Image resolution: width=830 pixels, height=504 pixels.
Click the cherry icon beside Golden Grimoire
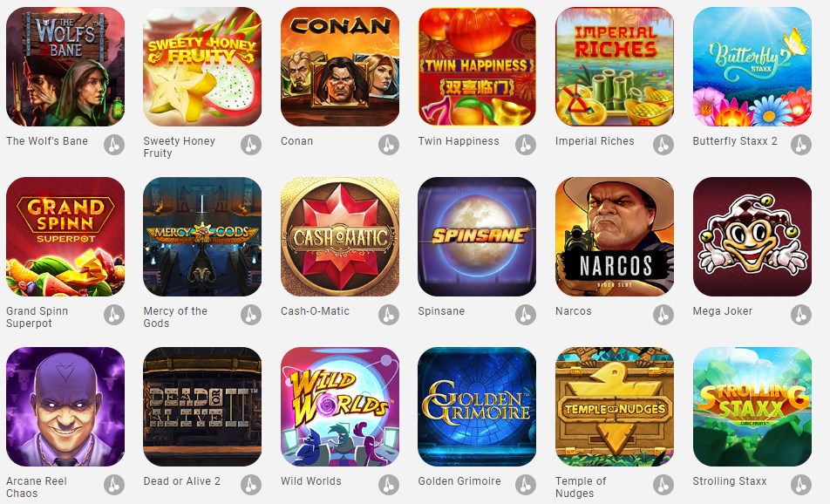click(526, 485)
